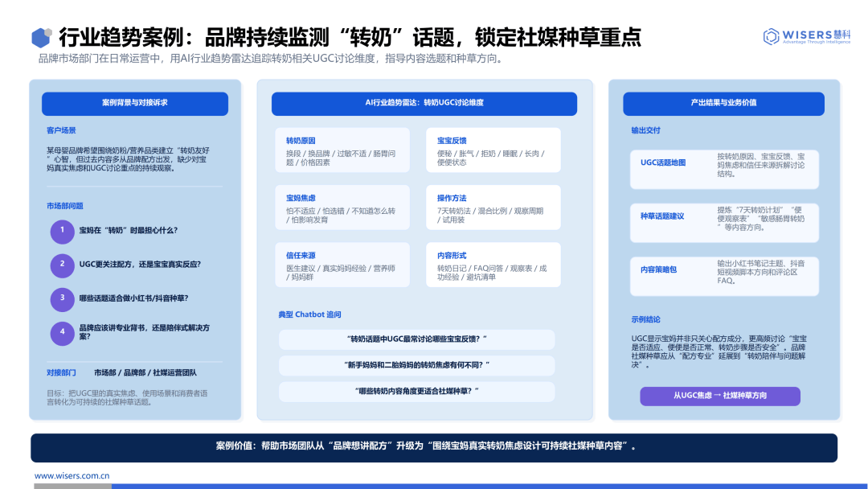Select the 宝妈焦虑 card
Screen dimensions: 868x489
(342, 208)
